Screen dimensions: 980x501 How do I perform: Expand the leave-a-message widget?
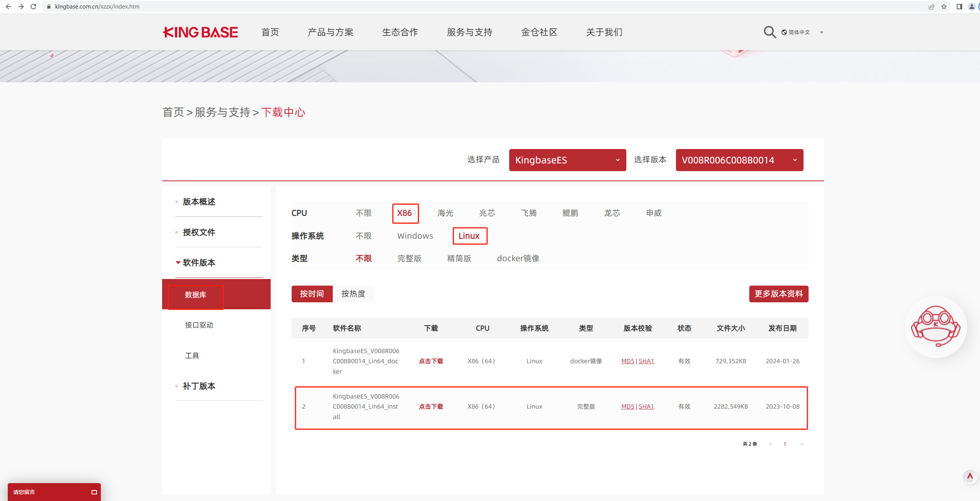[94, 492]
